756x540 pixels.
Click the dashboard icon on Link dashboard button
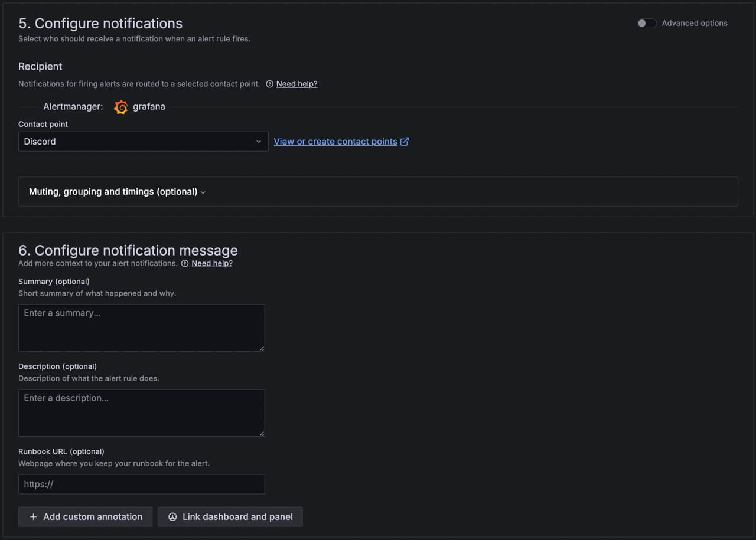[x=172, y=517]
